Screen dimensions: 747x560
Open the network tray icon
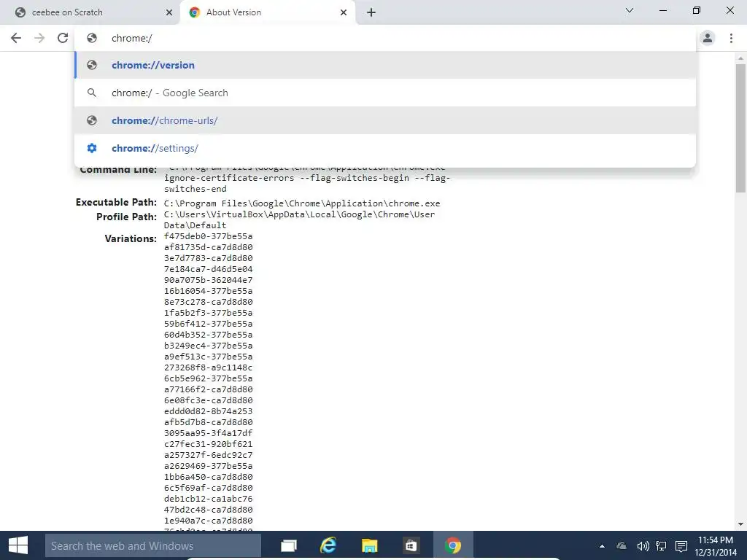661,546
